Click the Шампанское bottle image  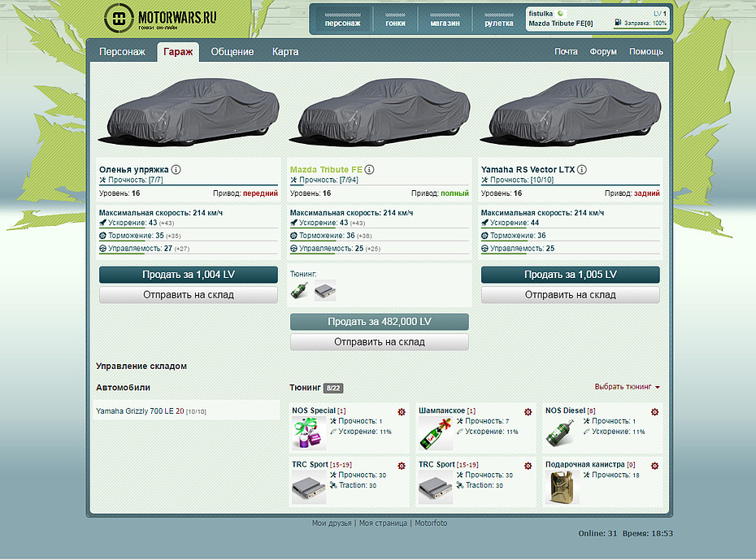pyautogui.click(x=436, y=433)
